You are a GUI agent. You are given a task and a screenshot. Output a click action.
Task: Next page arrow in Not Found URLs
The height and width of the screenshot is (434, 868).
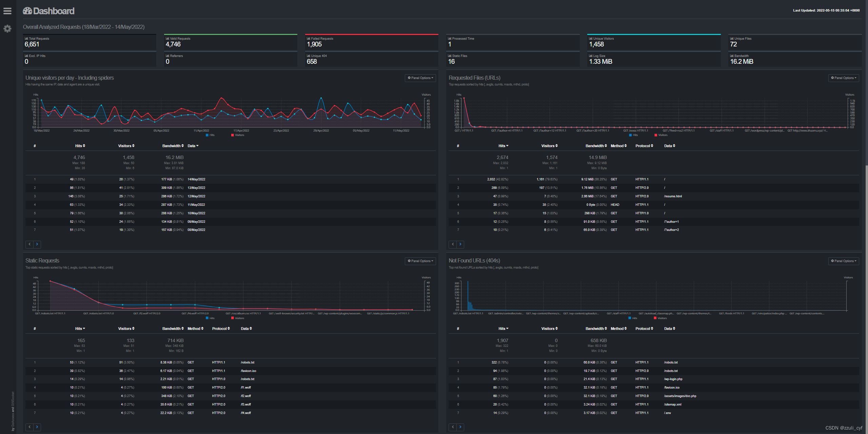tap(460, 427)
